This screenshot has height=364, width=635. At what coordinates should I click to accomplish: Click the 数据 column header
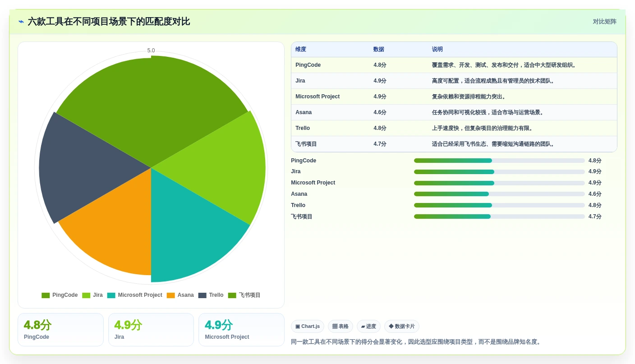[379, 50]
